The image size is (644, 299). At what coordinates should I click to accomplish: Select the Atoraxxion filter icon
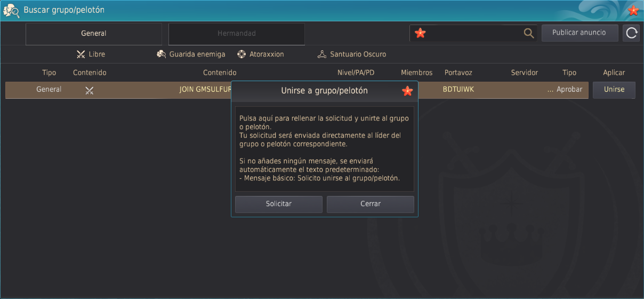241,54
